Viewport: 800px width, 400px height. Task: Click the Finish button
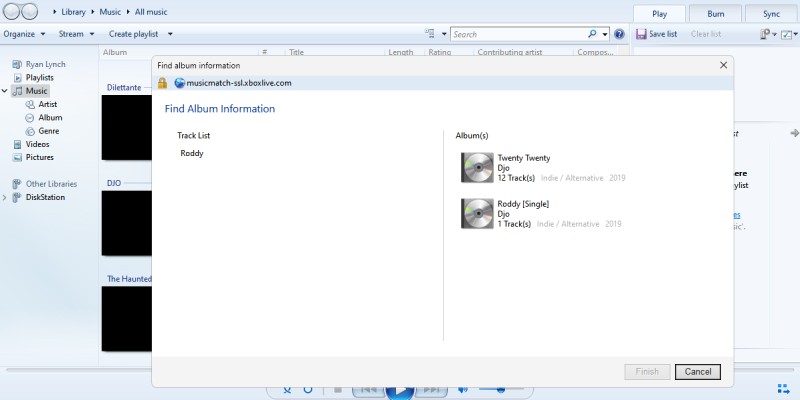click(647, 371)
